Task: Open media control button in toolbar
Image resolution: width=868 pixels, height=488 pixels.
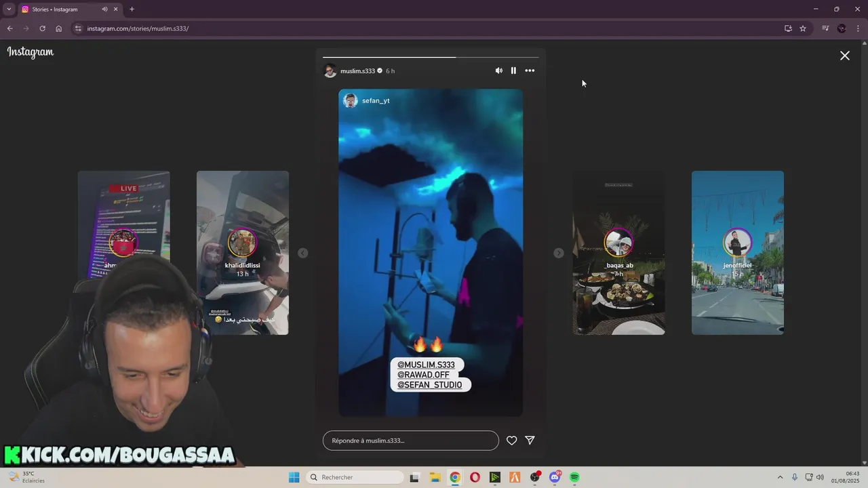Action: click(825, 28)
